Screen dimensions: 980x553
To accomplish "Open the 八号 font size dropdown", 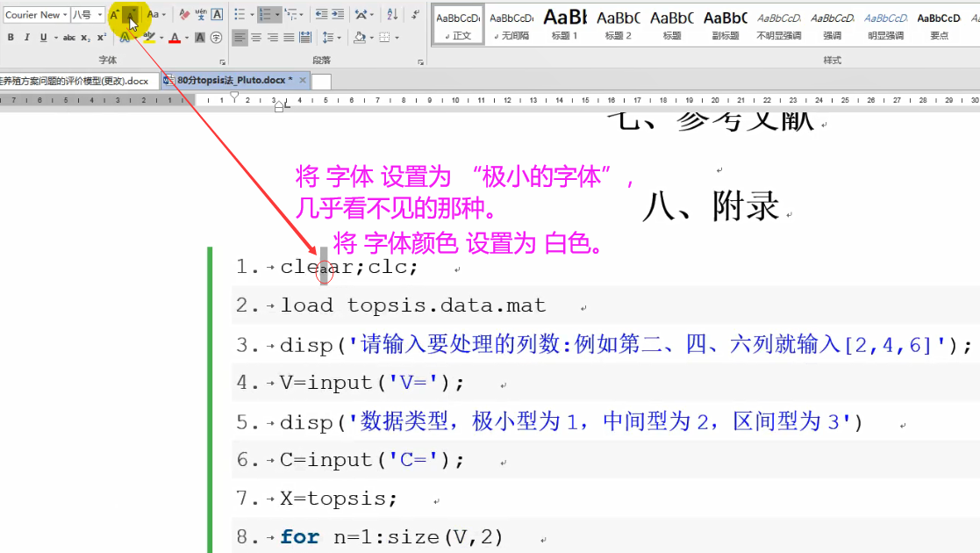I will point(99,14).
